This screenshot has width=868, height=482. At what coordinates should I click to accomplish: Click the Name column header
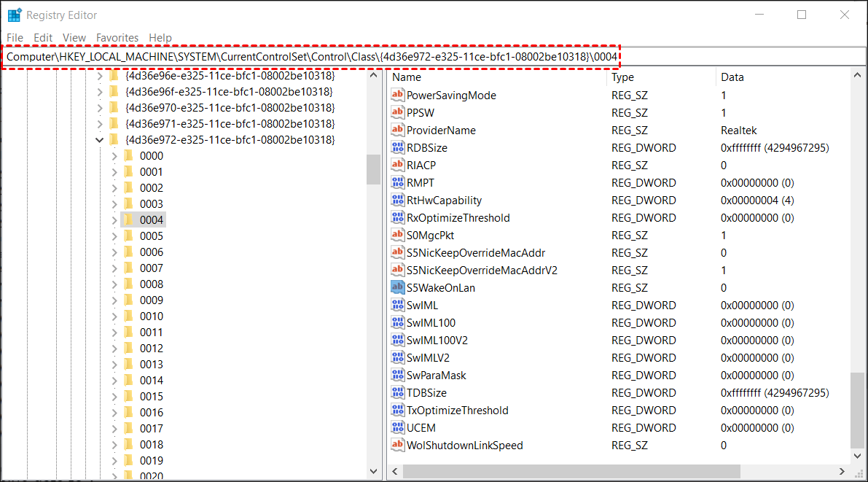tap(406, 77)
